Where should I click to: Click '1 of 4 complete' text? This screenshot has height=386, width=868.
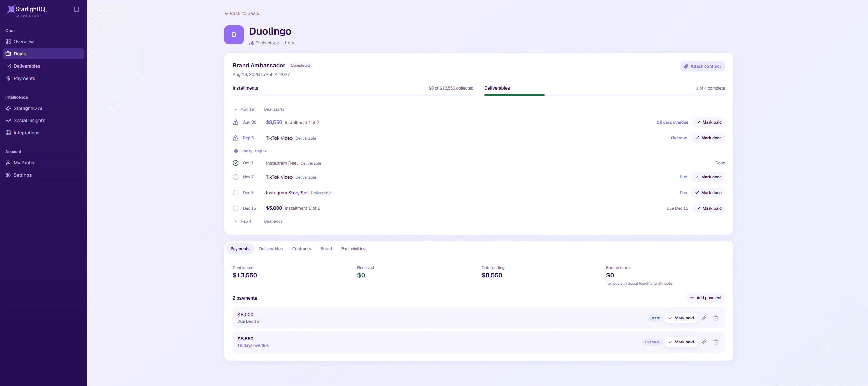tap(710, 88)
